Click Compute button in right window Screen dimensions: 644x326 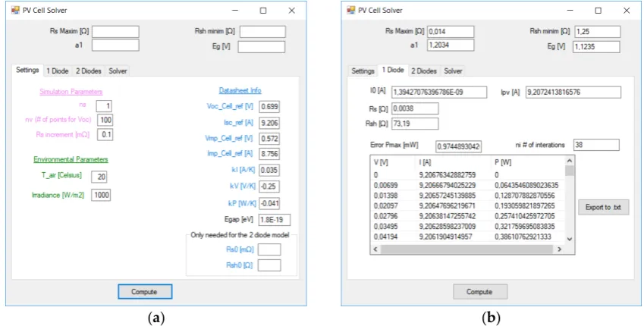[x=479, y=292]
